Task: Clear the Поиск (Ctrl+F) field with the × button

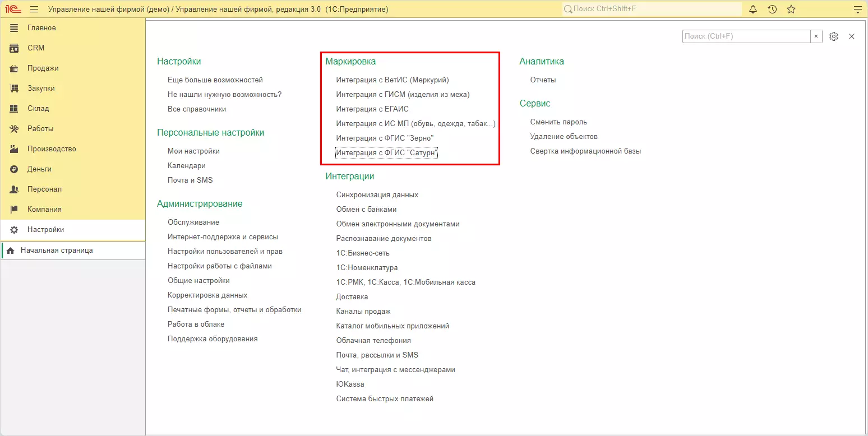Action: tap(816, 36)
